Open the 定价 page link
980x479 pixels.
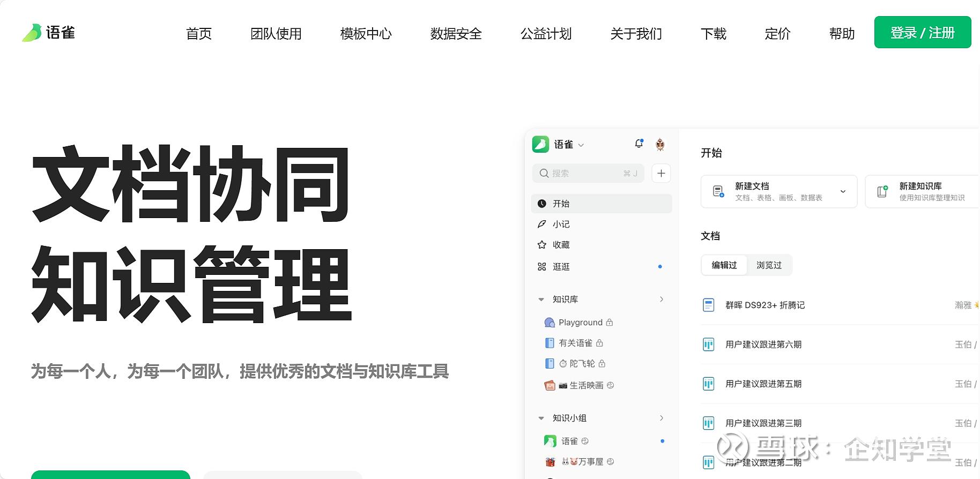tap(778, 34)
